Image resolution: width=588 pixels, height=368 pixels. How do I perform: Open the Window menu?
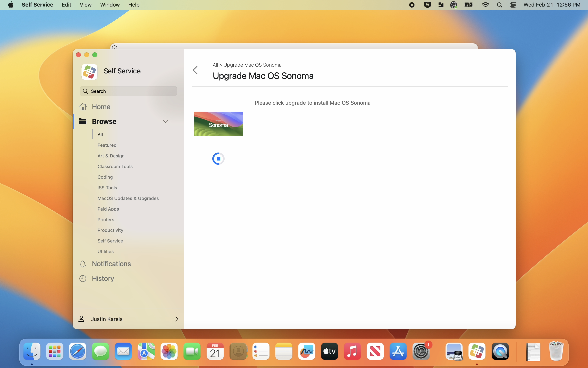(x=110, y=5)
